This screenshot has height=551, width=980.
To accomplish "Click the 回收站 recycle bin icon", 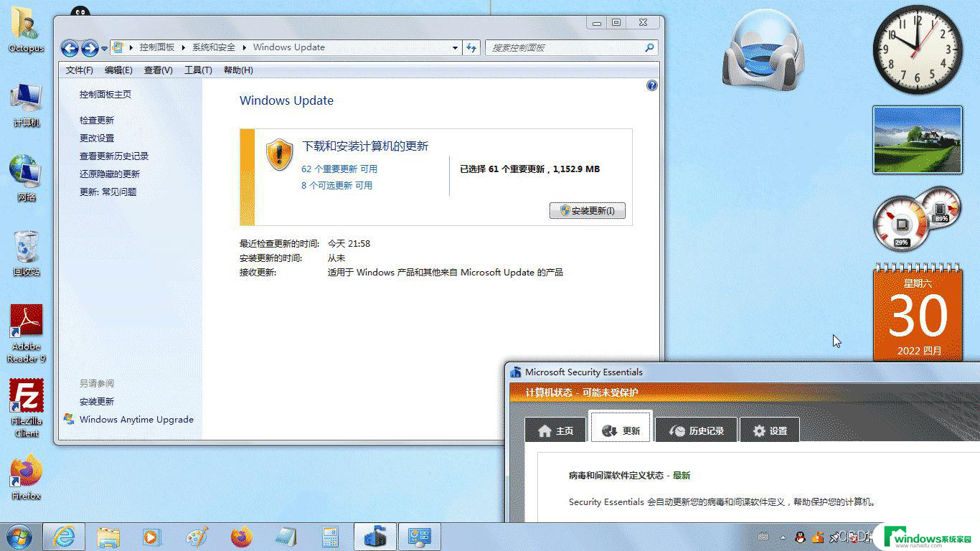I will pos(27,253).
